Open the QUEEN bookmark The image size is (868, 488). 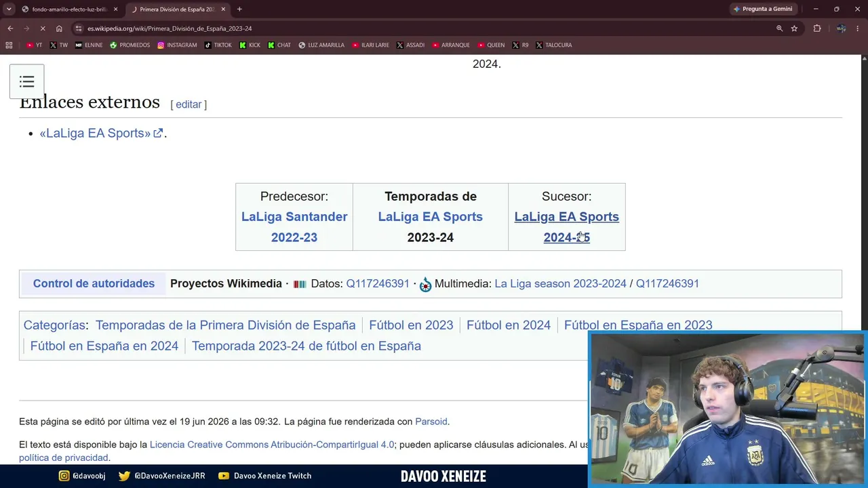coord(491,45)
